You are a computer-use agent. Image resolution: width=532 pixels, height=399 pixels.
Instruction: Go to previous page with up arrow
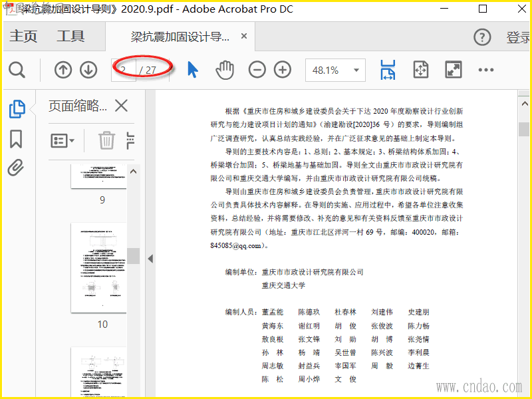coord(63,70)
